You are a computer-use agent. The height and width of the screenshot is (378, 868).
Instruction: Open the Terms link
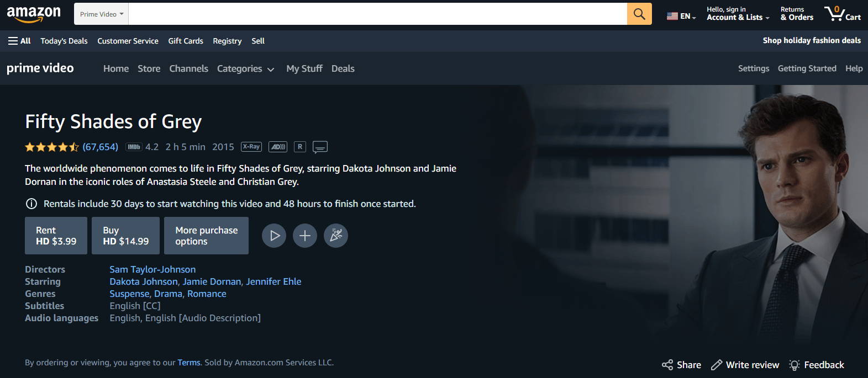[189, 363]
